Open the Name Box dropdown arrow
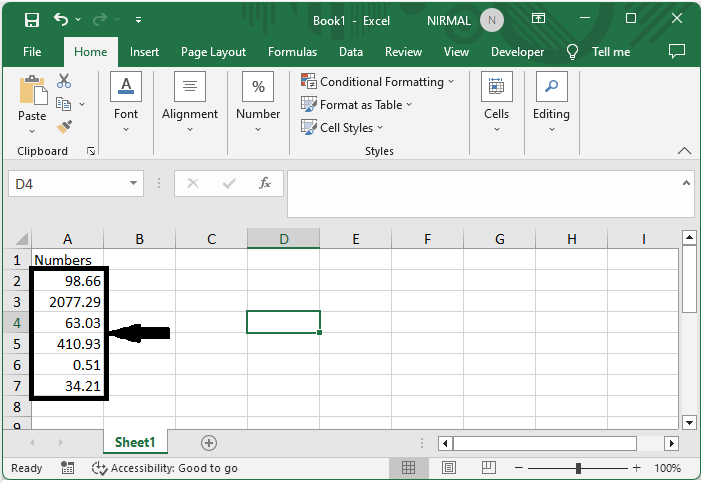 pos(133,183)
